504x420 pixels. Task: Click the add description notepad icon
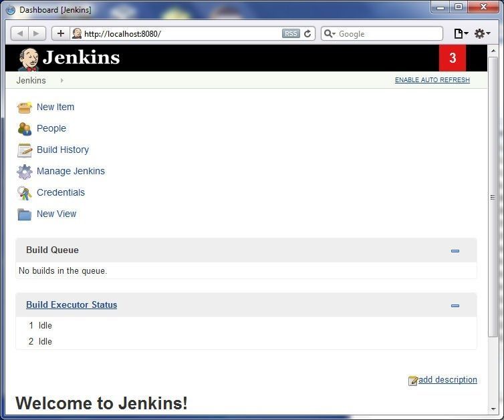412,381
